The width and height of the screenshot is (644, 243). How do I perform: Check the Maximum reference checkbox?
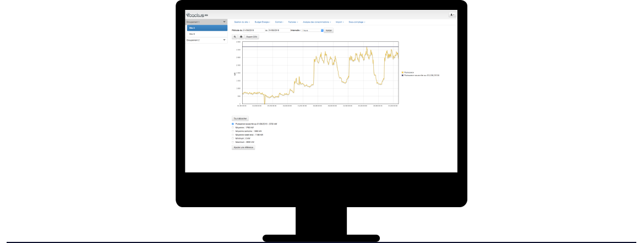click(233, 142)
